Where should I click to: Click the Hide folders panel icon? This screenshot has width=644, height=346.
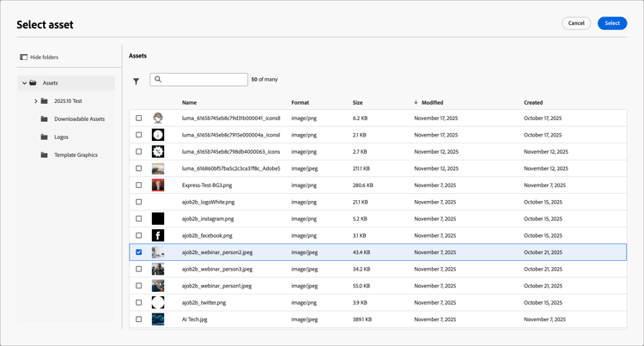[24, 58]
